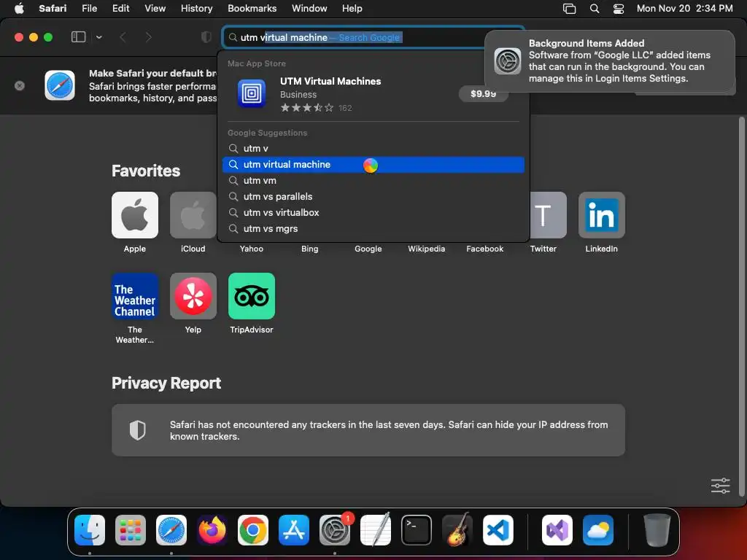
Task: Open the Yelp favorite tile
Action: pos(193,296)
